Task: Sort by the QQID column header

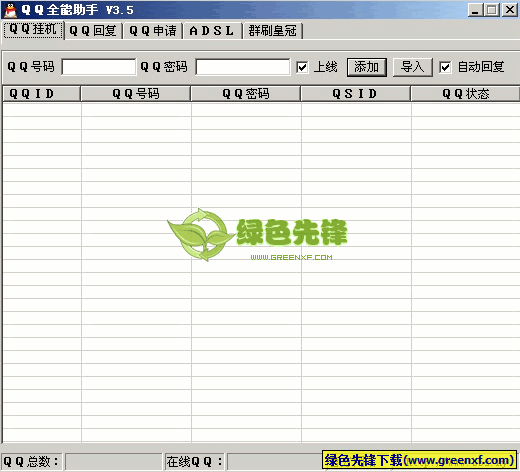Action: pos(41,94)
